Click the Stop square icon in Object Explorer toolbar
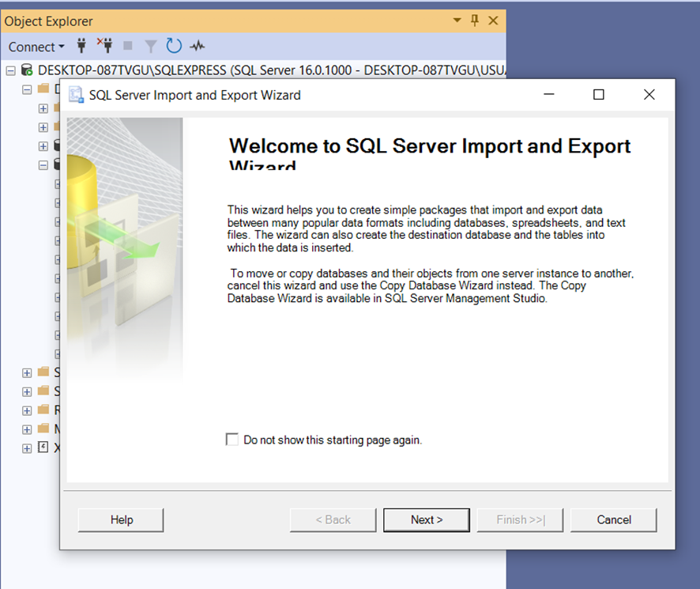 pyautogui.click(x=128, y=46)
